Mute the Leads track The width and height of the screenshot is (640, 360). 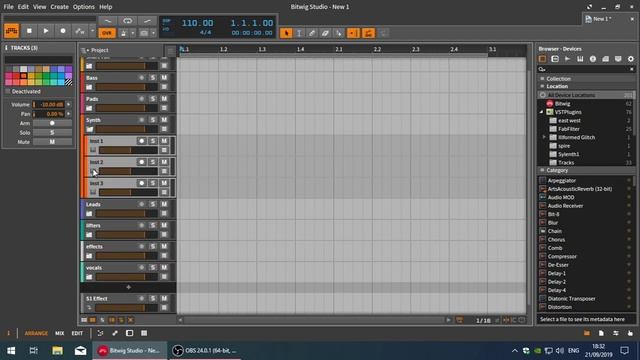(x=164, y=204)
